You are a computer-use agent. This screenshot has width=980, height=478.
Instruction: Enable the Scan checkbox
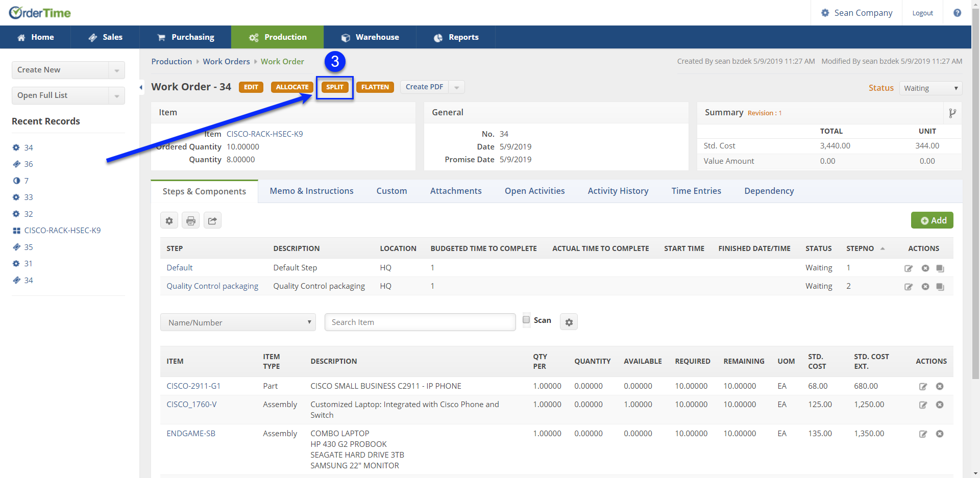click(x=526, y=320)
